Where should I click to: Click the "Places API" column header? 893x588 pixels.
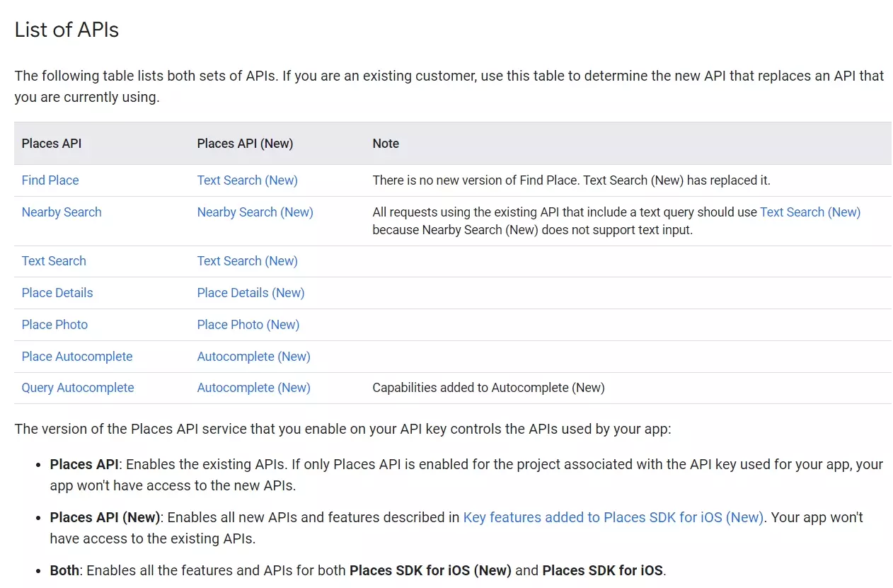click(52, 144)
